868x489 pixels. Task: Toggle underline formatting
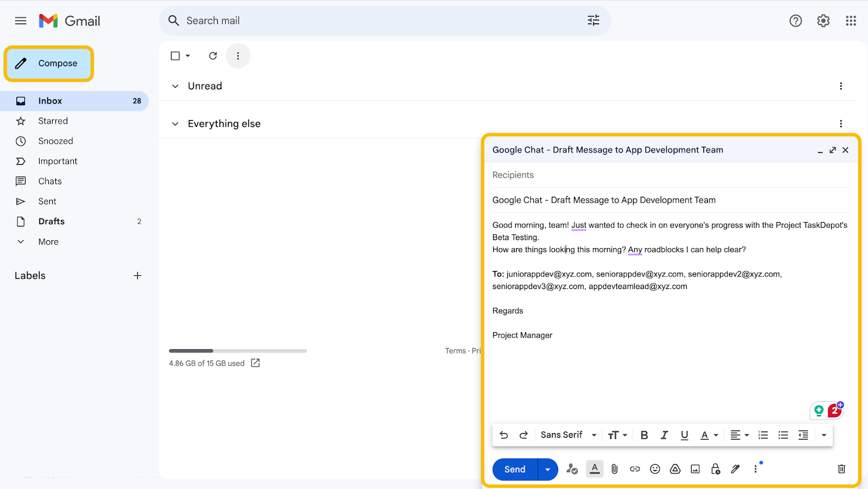[684, 435]
